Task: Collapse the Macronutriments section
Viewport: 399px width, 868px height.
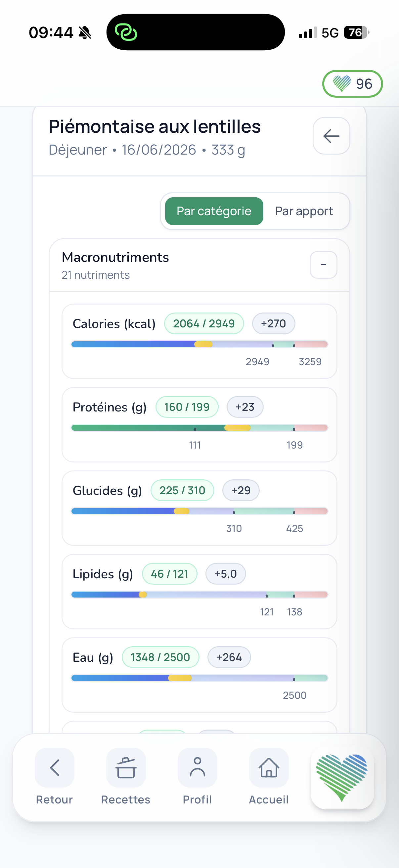Action: point(323,265)
